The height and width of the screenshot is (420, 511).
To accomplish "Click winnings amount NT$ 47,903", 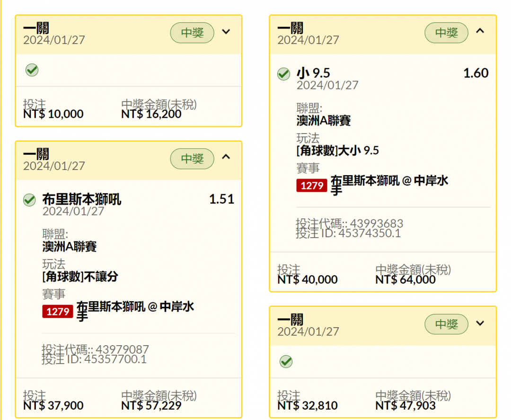I will [x=405, y=405].
